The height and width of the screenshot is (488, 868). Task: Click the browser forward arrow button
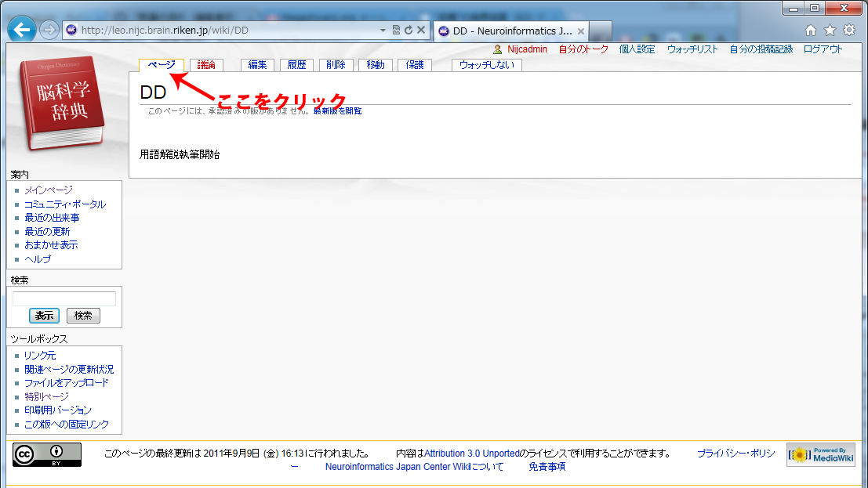click(x=49, y=31)
